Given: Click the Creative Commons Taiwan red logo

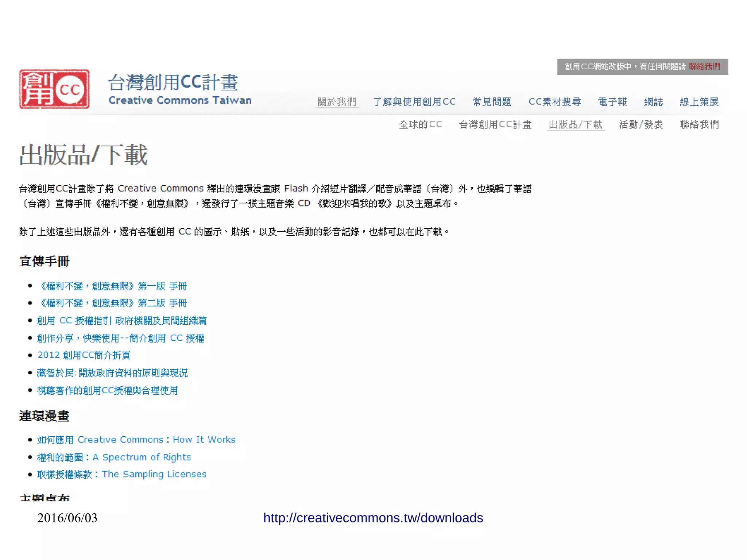Looking at the screenshot, I should click(54, 89).
